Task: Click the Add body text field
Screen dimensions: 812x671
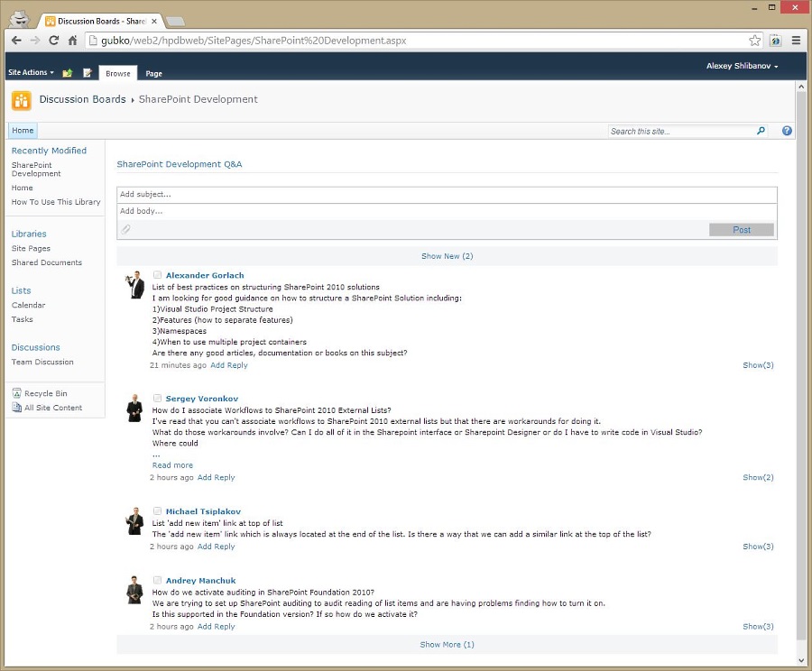Action: [x=447, y=211]
